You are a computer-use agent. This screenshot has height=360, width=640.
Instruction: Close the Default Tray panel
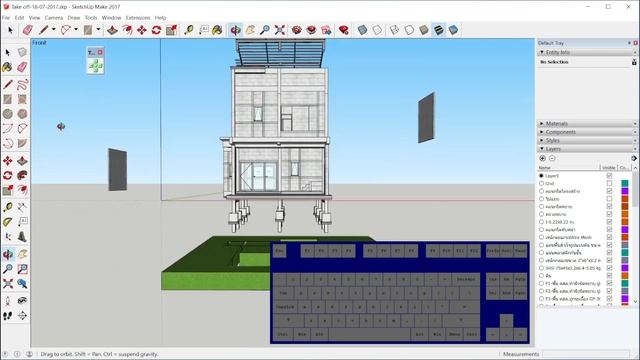pyautogui.click(x=636, y=43)
